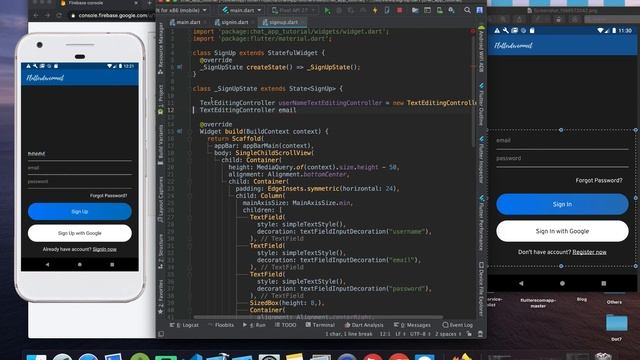Switch to main.dart editor tab
This screenshot has height=360, width=640.
185,22
